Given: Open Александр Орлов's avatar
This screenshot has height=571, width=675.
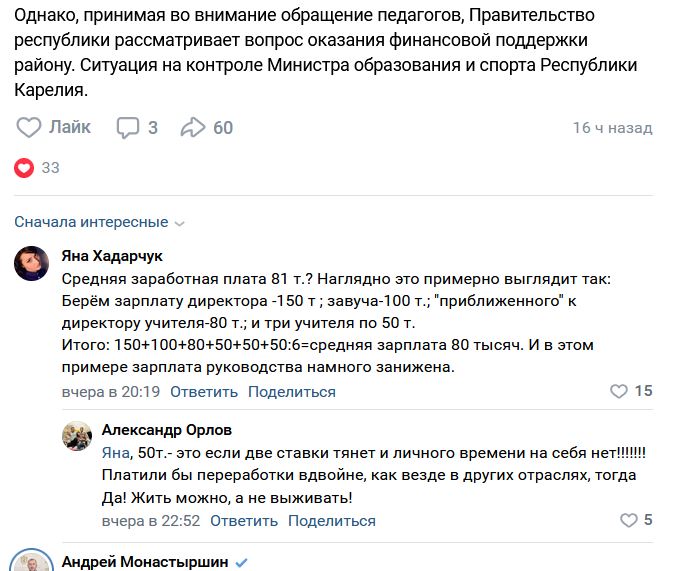Looking at the screenshot, I should click(78, 437).
